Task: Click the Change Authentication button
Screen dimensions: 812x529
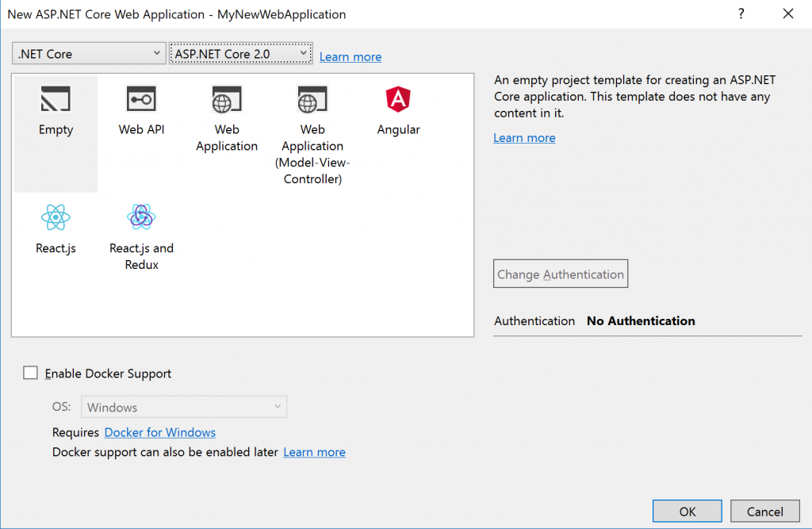Action: (561, 273)
